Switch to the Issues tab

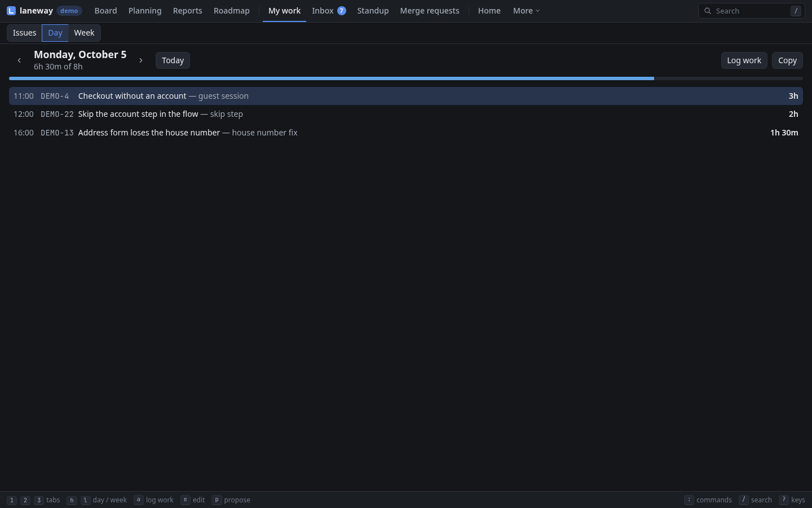[24, 33]
